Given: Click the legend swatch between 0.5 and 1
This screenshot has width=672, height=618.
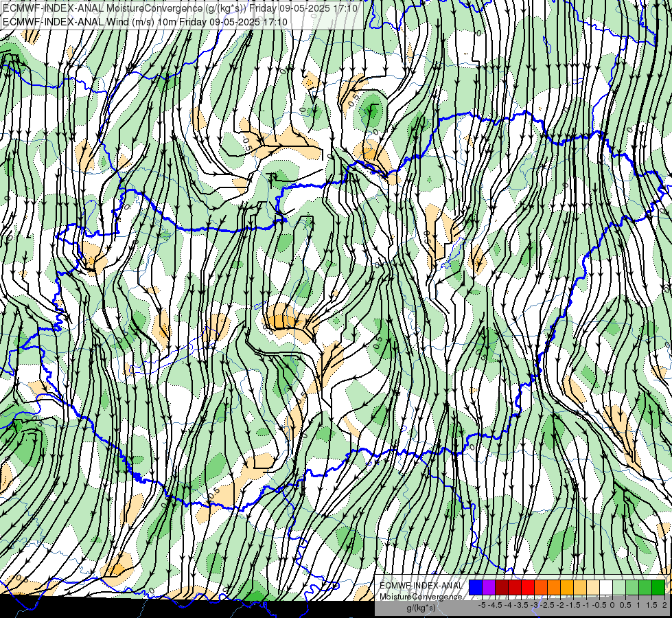Looking at the screenshot, I should 632,587.
